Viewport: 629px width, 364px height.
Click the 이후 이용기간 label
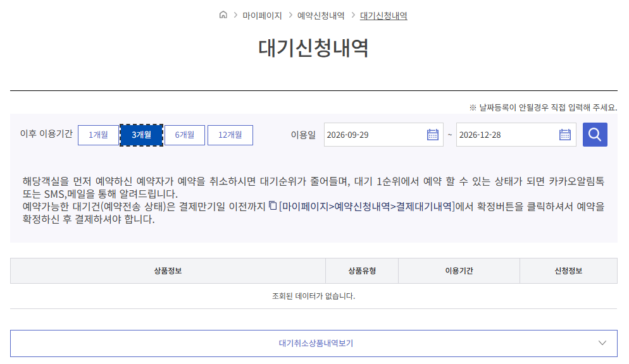[x=47, y=134]
